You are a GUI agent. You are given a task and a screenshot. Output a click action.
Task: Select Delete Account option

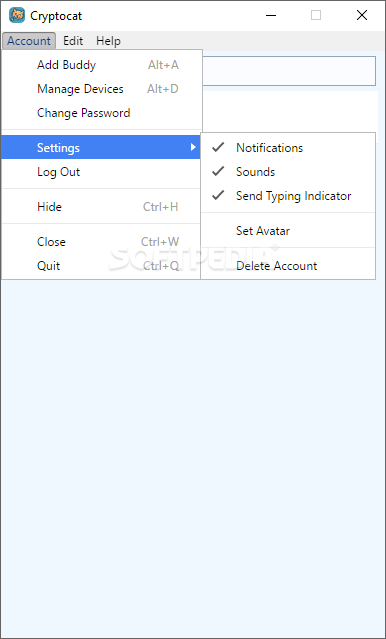point(288,266)
